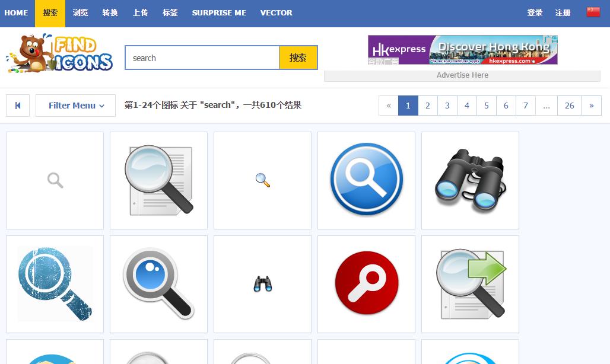
Task: Focus the search text input field
Action: click(x=202, y=58)
